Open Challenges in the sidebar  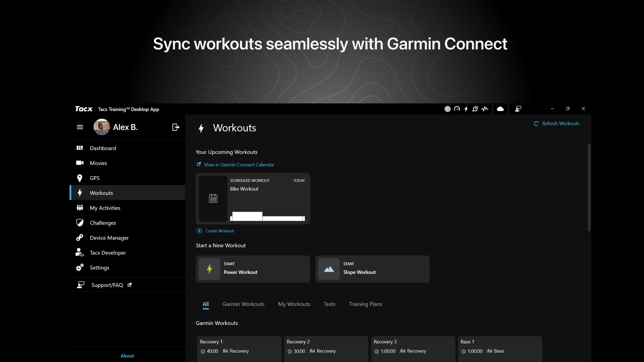click(127, 223)
